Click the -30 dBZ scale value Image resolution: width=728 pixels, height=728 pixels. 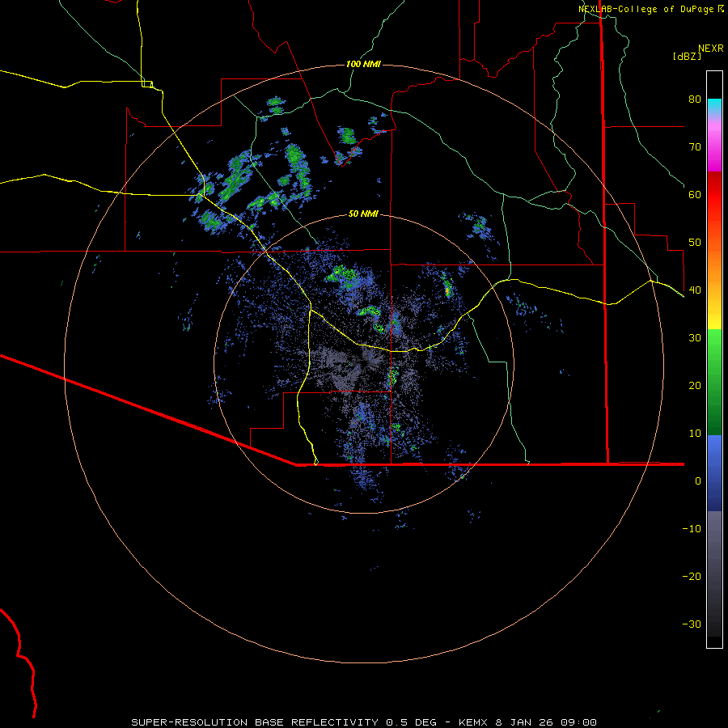pyautogui.click(x=692, y=624)
